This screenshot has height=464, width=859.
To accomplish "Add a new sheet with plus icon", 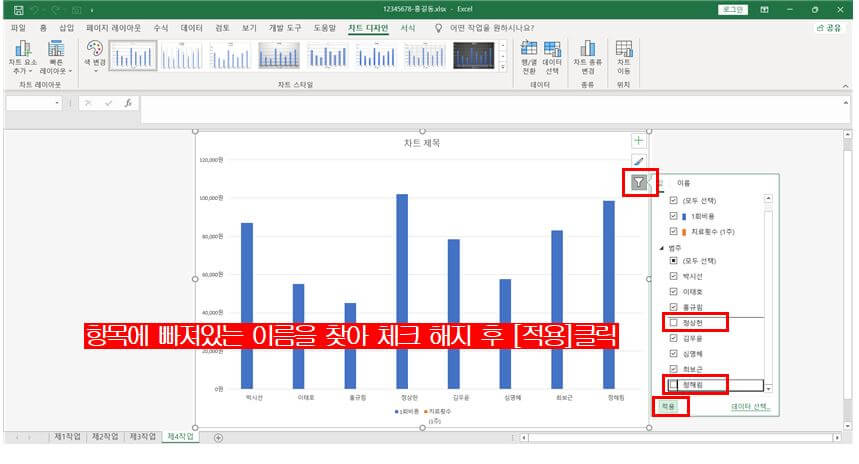I will coord(218,438).
